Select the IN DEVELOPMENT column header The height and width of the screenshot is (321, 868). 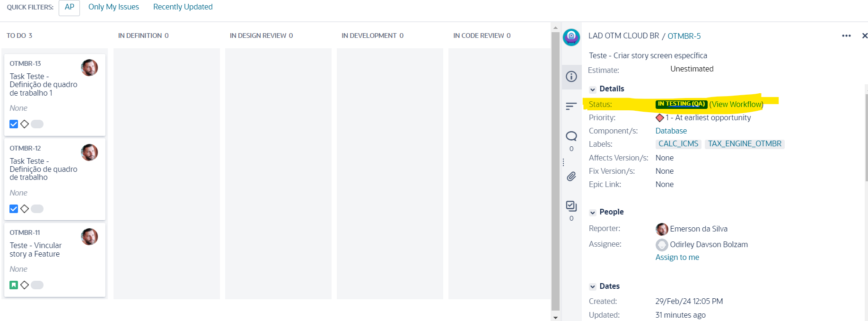coord(373,36)
